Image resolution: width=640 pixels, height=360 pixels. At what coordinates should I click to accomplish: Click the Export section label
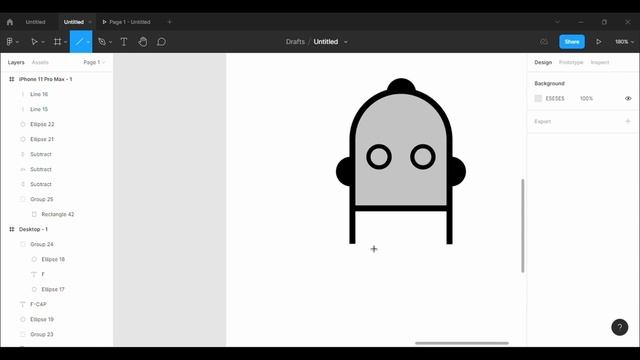point(542,121)
